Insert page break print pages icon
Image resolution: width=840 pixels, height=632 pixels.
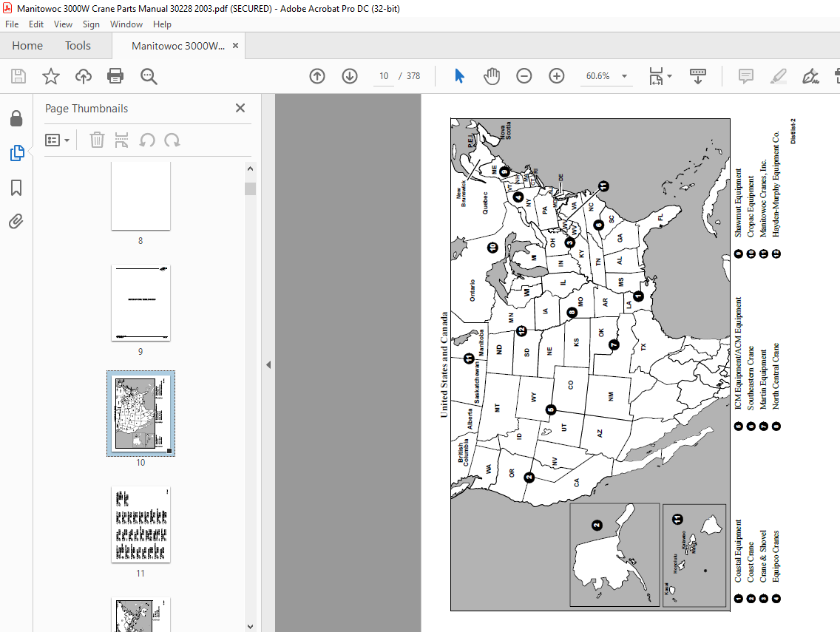click(121, 140)
